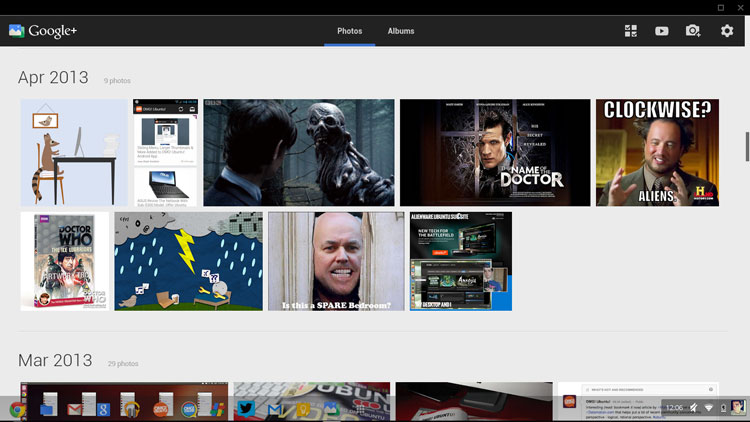Open Google Search from the shelf
This screenshot has height=422, width=750.
point(103,410)
